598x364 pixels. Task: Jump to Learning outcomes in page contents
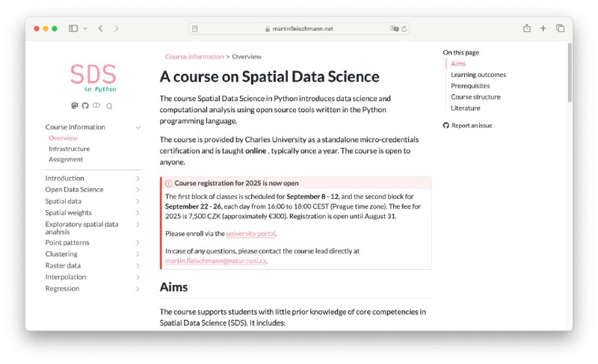(478, 75)
